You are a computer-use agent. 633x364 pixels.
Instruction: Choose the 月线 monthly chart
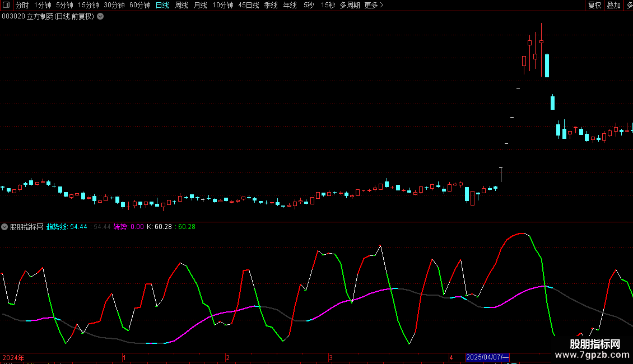(200, 5)
